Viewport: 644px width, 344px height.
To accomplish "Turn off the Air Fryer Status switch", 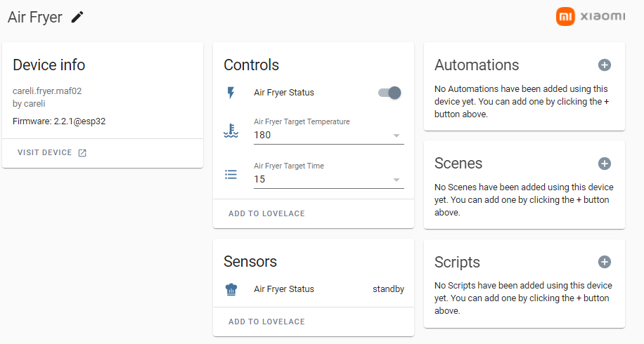I will 389,93.
